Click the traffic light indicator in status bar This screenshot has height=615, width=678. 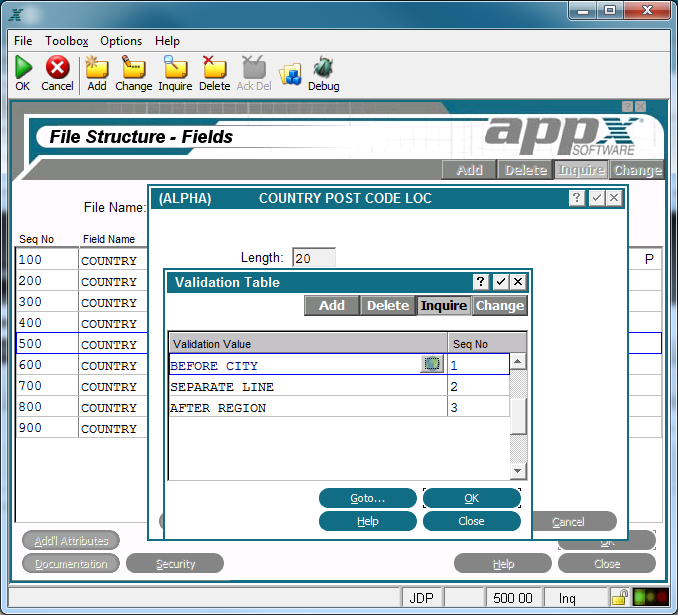click(x=650, y=597)
